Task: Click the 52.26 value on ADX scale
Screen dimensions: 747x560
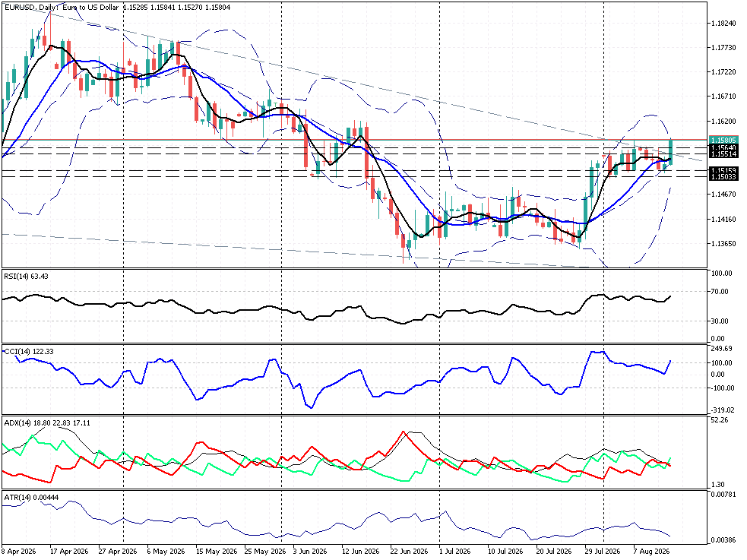Action: tap(720, 420)
